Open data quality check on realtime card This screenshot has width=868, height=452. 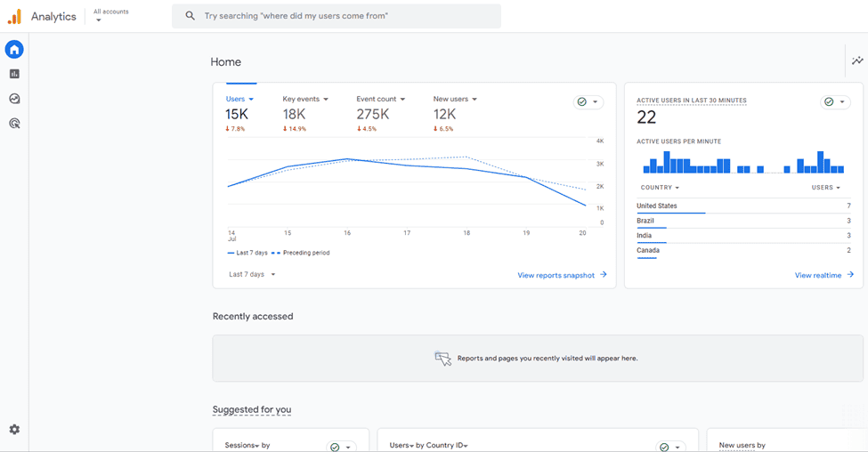(x=835, y=102)
